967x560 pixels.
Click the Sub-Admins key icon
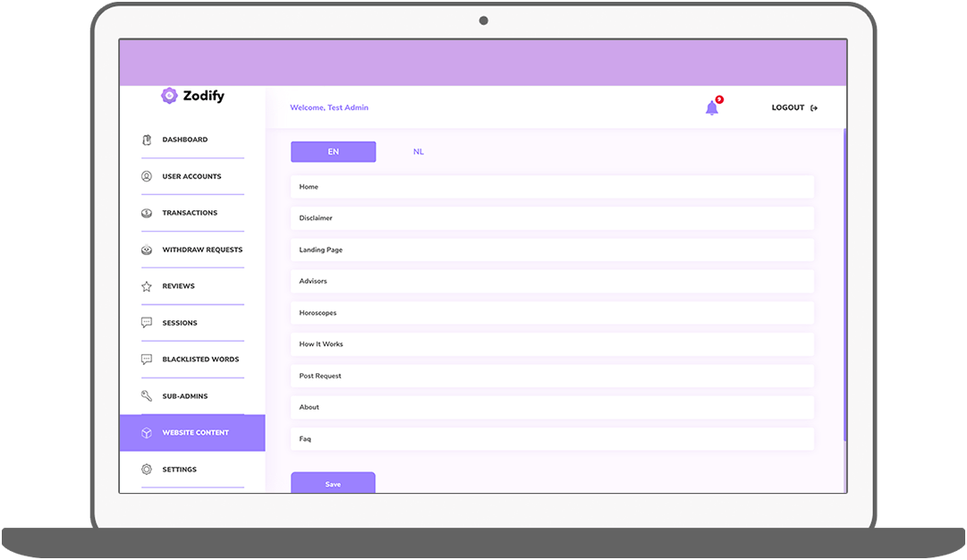[147, 396]
